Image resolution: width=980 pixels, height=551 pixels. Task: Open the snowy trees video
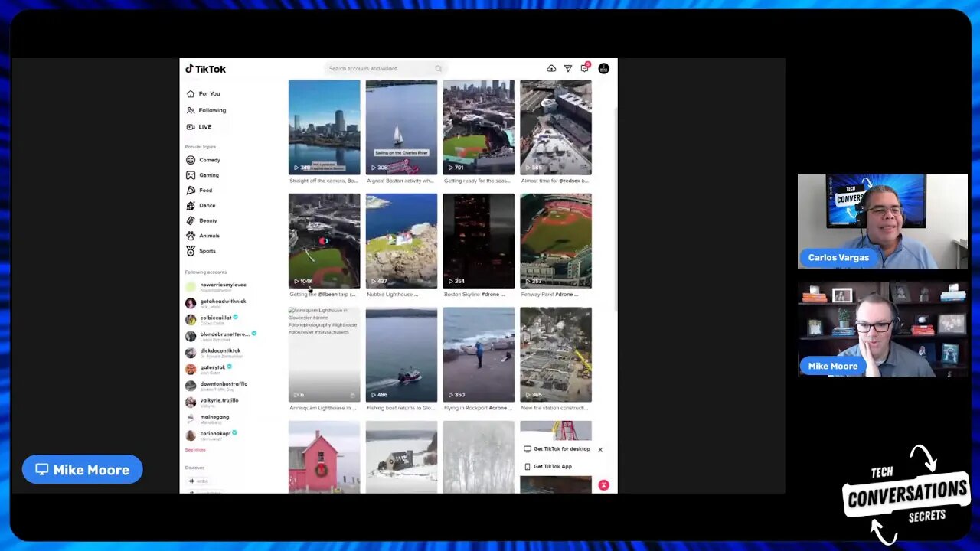coord(479,457)
